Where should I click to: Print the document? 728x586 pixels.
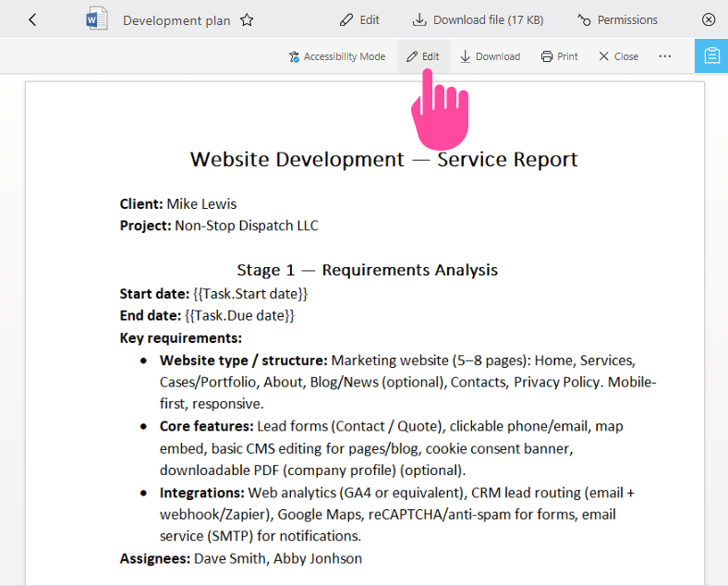560,56
